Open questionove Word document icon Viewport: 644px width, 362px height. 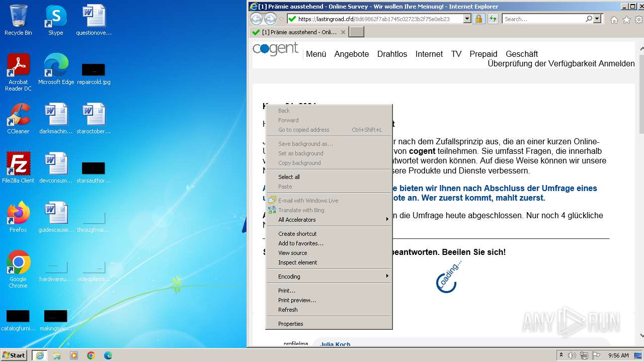[94, 20]
